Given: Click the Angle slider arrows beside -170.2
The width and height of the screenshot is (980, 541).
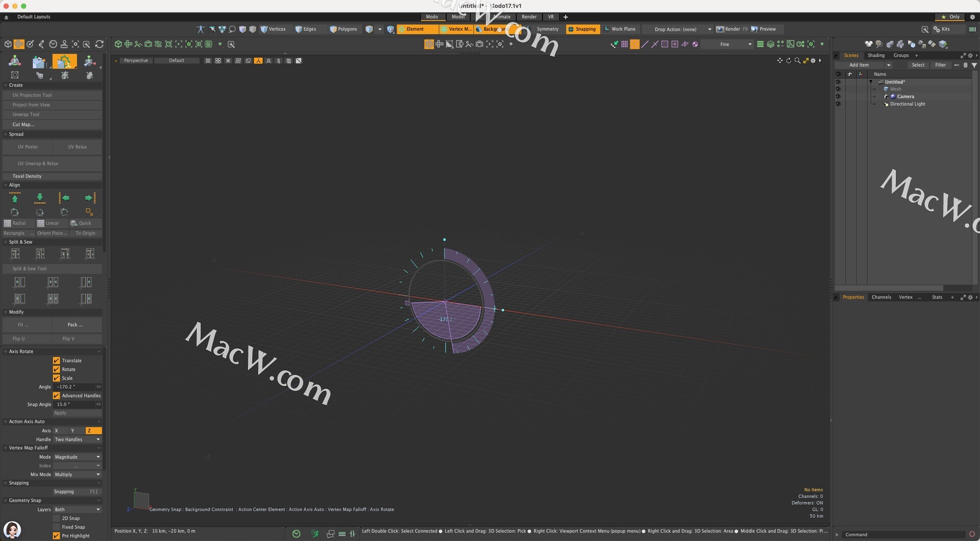Looking at the screenshot, I should click(99, 387).
